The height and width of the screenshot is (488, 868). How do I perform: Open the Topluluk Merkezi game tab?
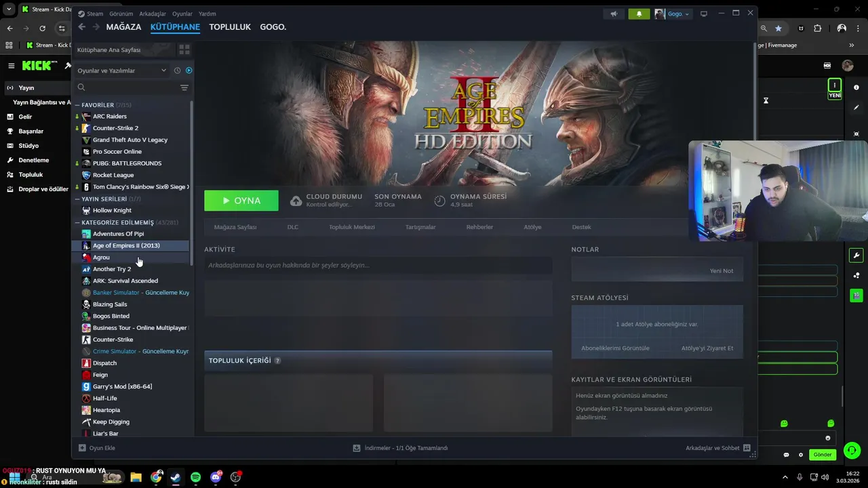(352, 227)
